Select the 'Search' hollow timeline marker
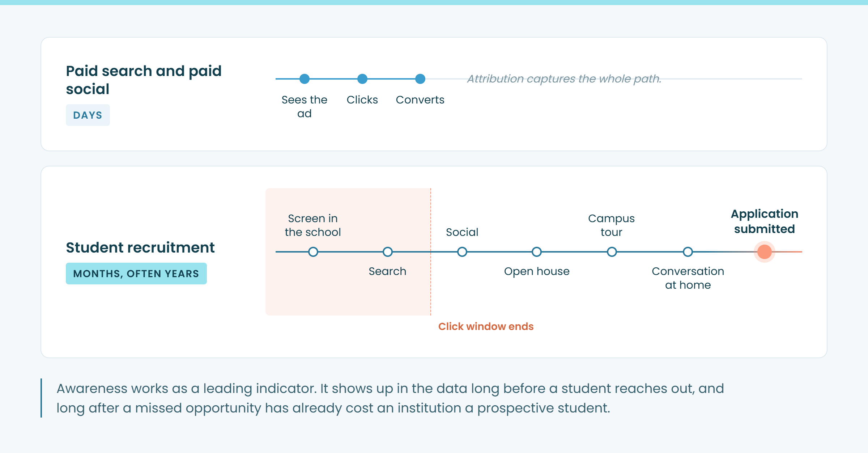Viewport: 868px width, 453px height. click(388, 252)
